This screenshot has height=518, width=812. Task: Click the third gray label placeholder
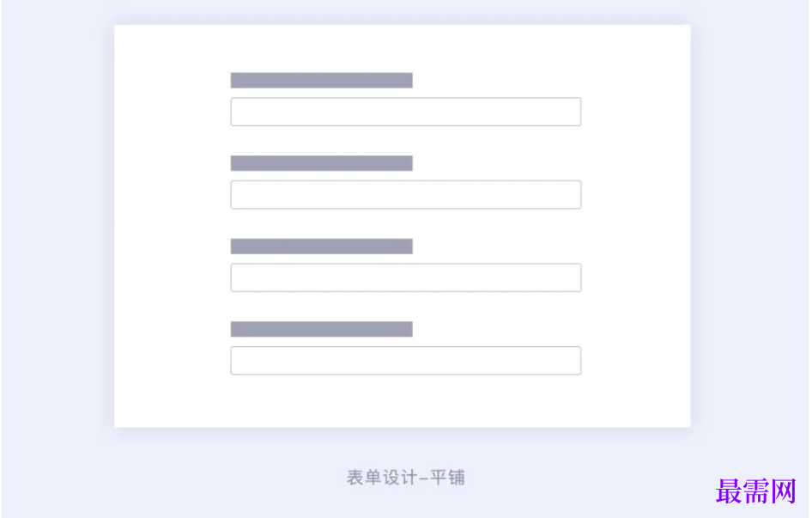pyautogui.click(x=321, y=247)
